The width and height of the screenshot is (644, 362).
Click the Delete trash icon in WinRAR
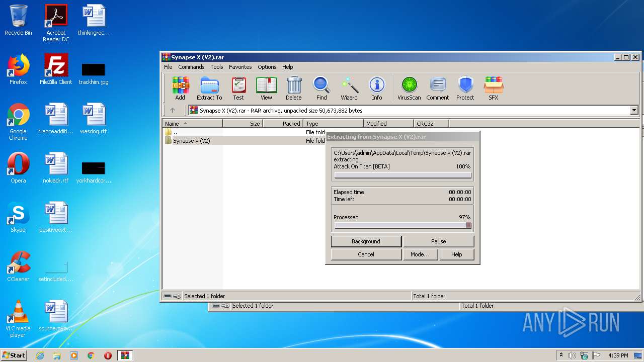pyautogui.click(x=294, y=88)
